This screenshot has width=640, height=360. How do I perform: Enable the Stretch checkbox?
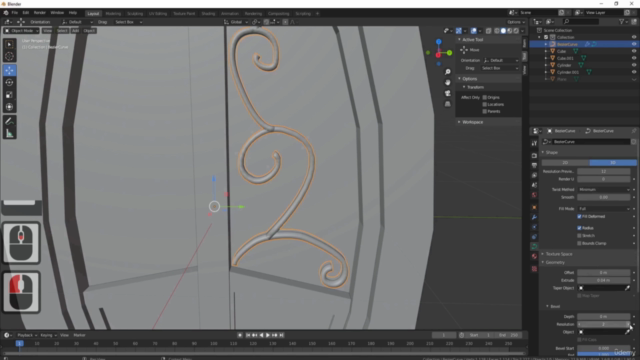pos(579,236)
